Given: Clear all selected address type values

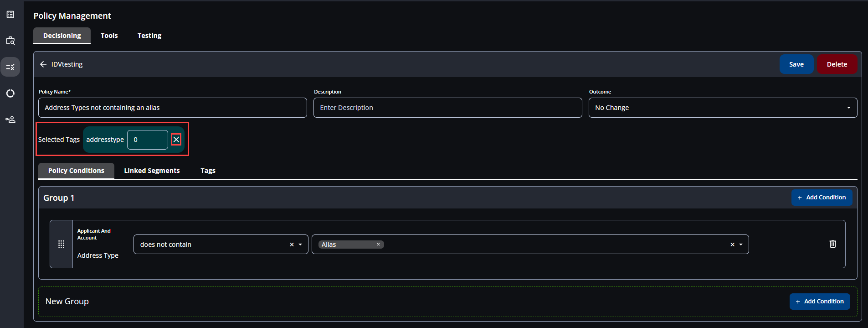Looking at the screenshot, I should 732,245.
